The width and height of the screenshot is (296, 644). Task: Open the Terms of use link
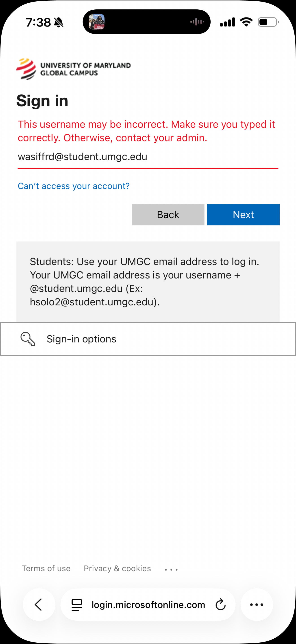click(46, 568)
